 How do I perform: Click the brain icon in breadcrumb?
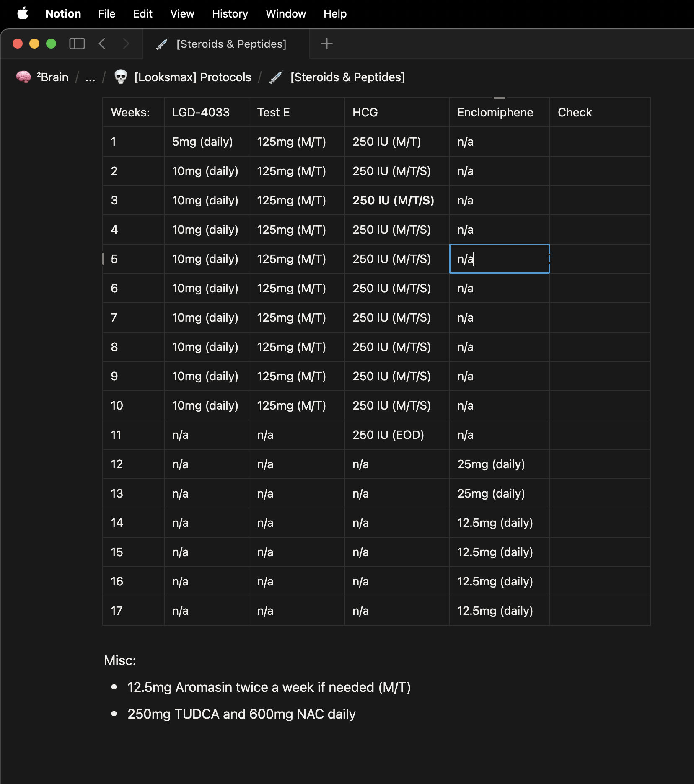23,77
